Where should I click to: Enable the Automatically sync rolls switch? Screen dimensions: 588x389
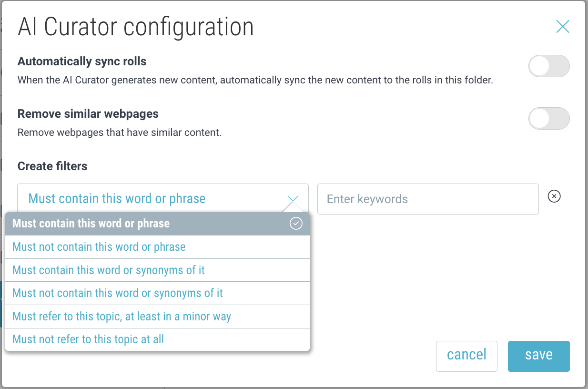[x=549, y=66]
